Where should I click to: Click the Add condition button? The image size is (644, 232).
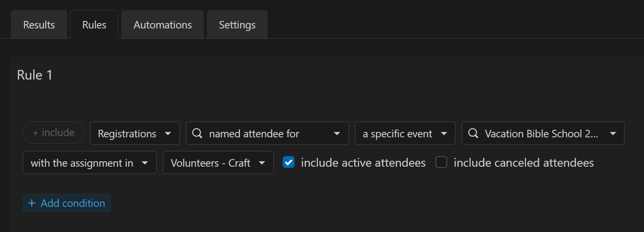(x=67, y=203)
